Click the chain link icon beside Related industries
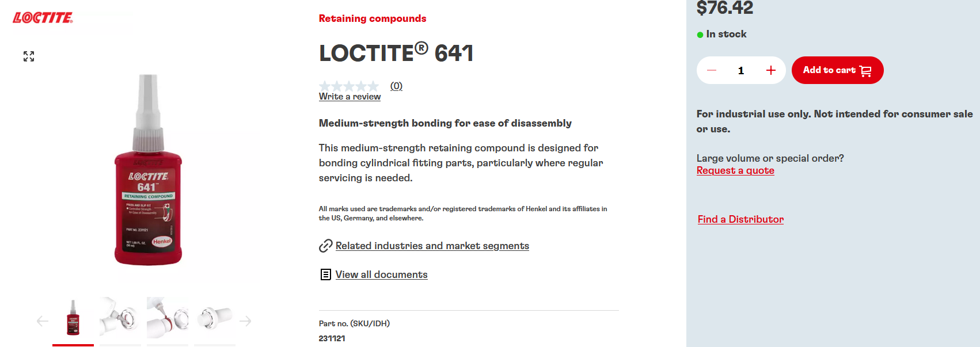 click(326, 246)
